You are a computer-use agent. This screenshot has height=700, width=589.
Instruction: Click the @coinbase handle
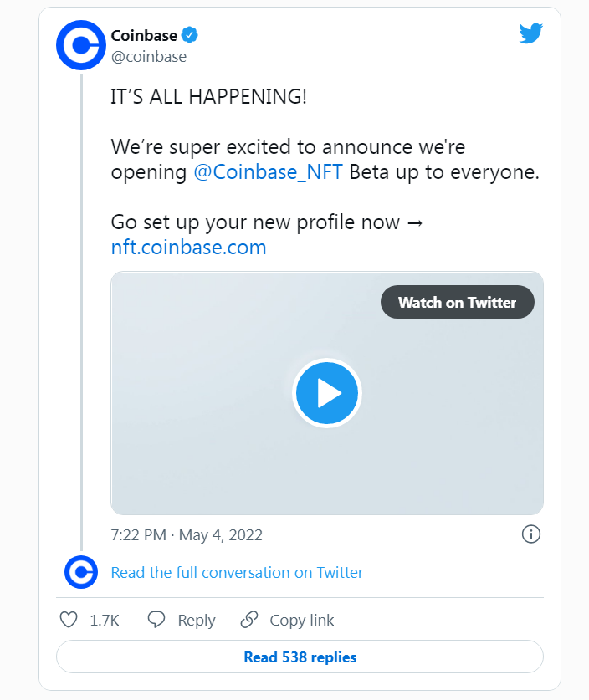[149, 57]
